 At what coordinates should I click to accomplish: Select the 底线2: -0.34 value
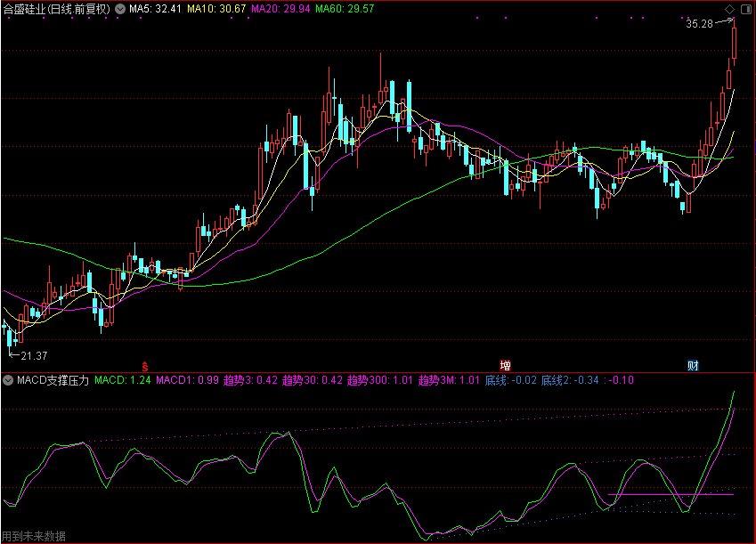(x=570, y=380)
